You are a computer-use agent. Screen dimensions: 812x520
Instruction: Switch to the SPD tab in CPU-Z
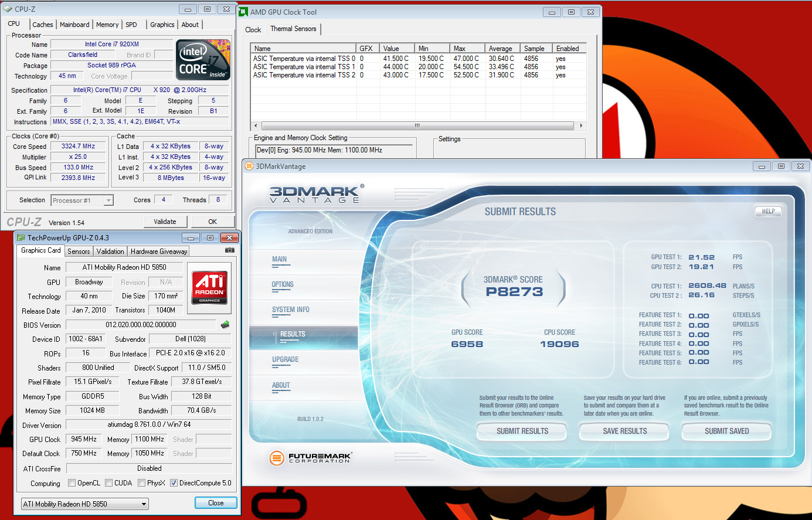131,25
